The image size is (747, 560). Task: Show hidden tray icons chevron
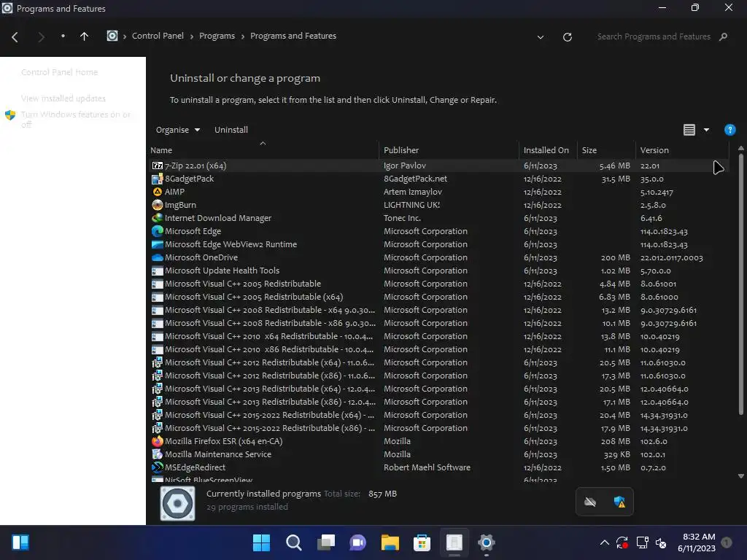pyautogui.click(x=604, y=542)
